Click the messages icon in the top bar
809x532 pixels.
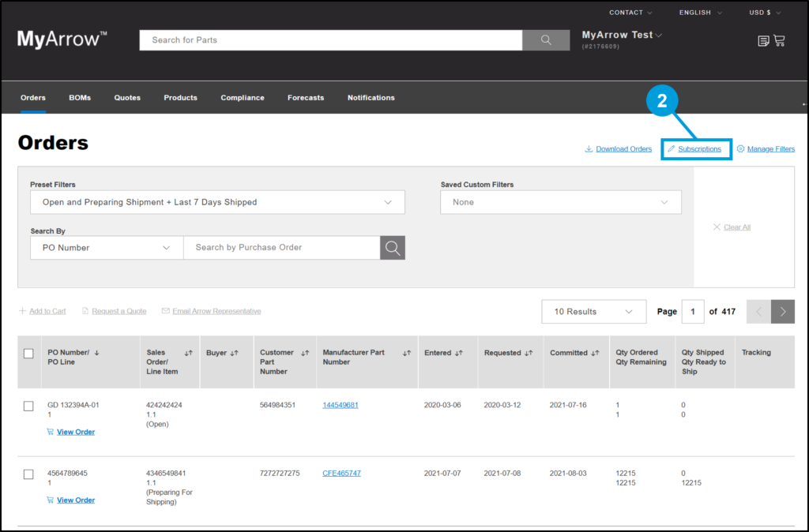[x=762, y=40]
